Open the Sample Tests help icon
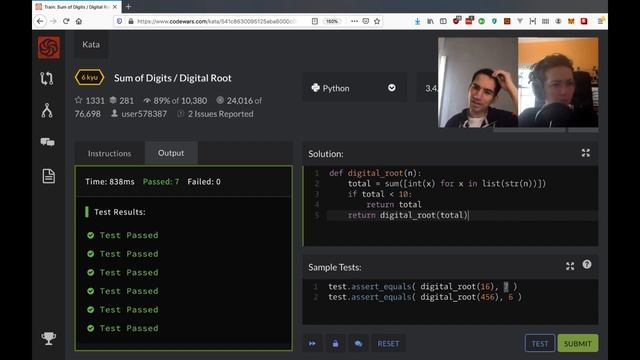Viewport: 640px width, 360px height. coord(587,264)
